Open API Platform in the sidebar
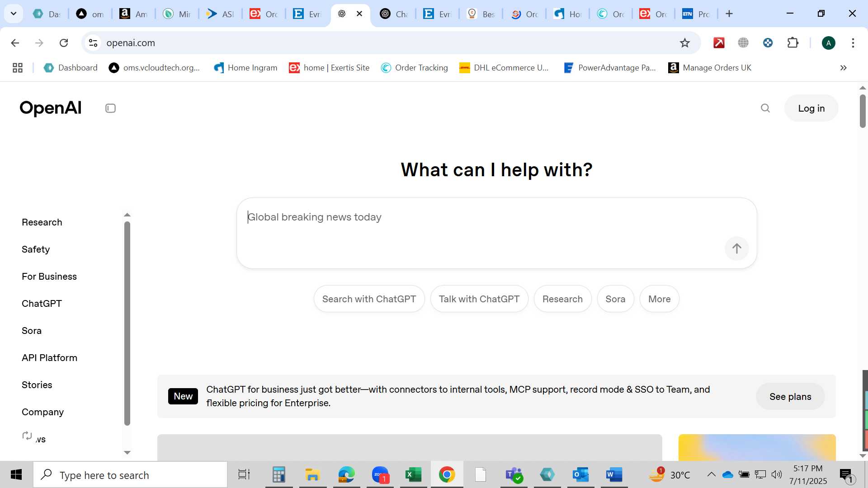Screen dimensions: 868x488 click(49, 358)
